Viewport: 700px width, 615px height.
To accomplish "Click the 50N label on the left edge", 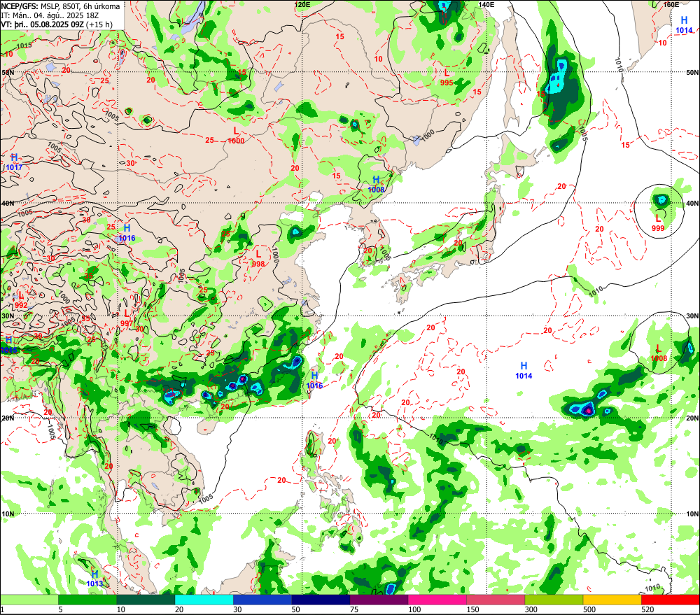I will tap(8, 72).
